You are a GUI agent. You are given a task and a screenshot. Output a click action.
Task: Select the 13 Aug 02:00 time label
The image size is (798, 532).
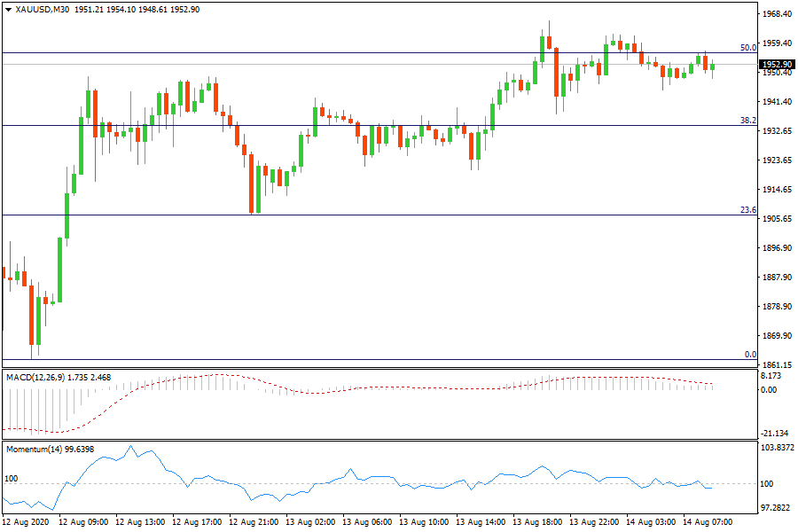310,522
